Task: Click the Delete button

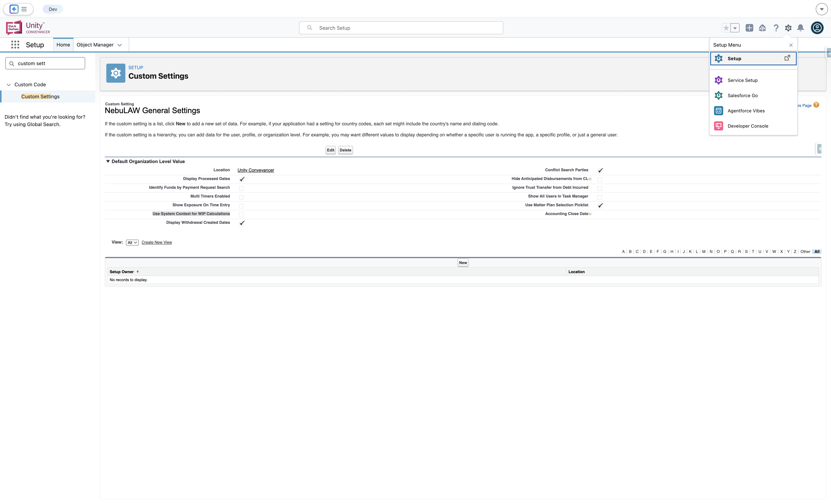Action: 345,150
